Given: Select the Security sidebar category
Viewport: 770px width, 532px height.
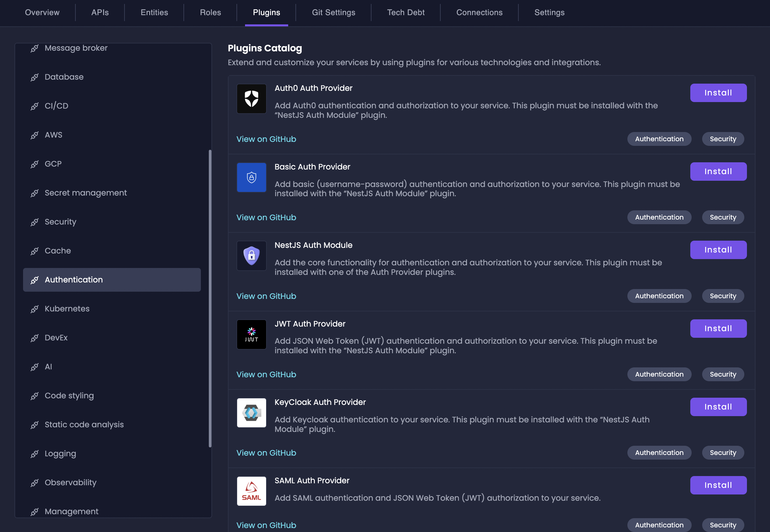Looking at the screenshot, I should coord(60,222).
